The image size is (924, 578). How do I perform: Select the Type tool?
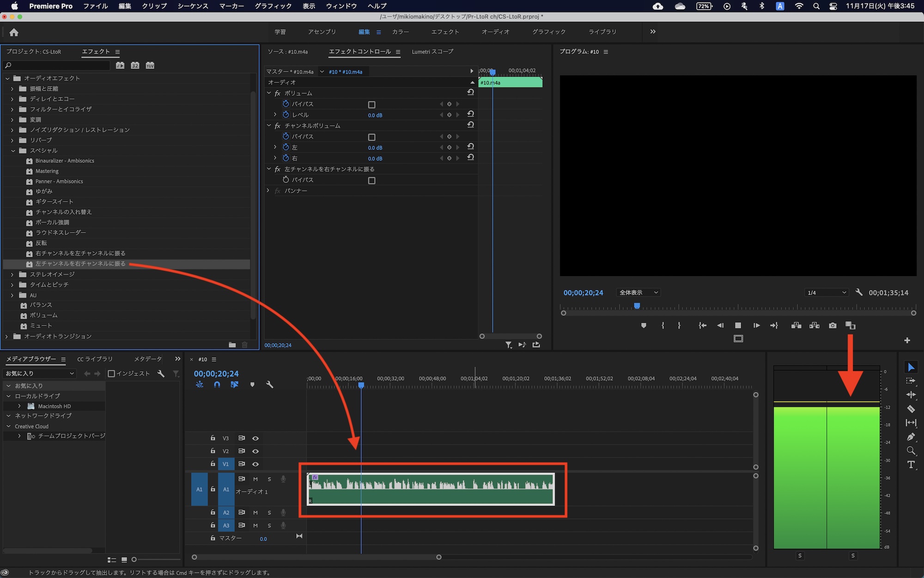[x=911, y=465]
